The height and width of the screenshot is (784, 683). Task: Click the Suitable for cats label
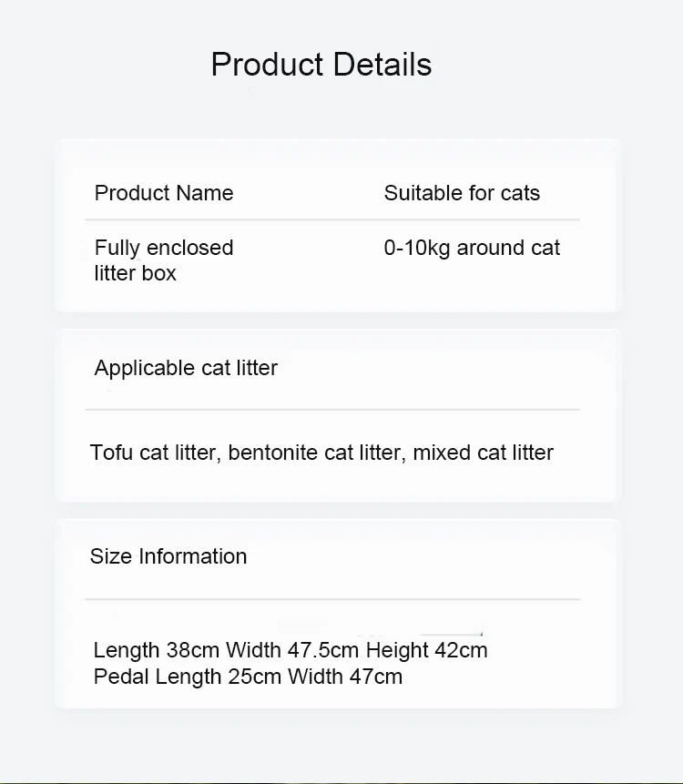462,193
